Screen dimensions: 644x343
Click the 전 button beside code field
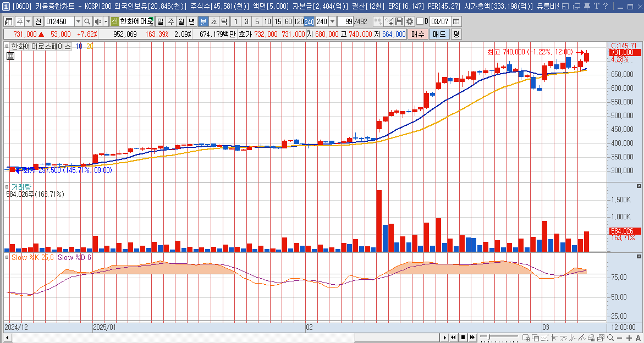(38, 21)
